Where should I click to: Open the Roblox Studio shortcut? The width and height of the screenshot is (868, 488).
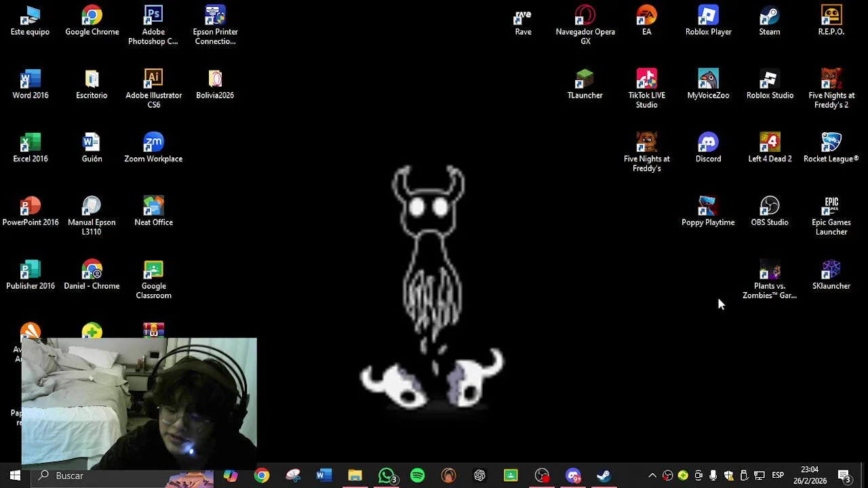pos(770,85)
